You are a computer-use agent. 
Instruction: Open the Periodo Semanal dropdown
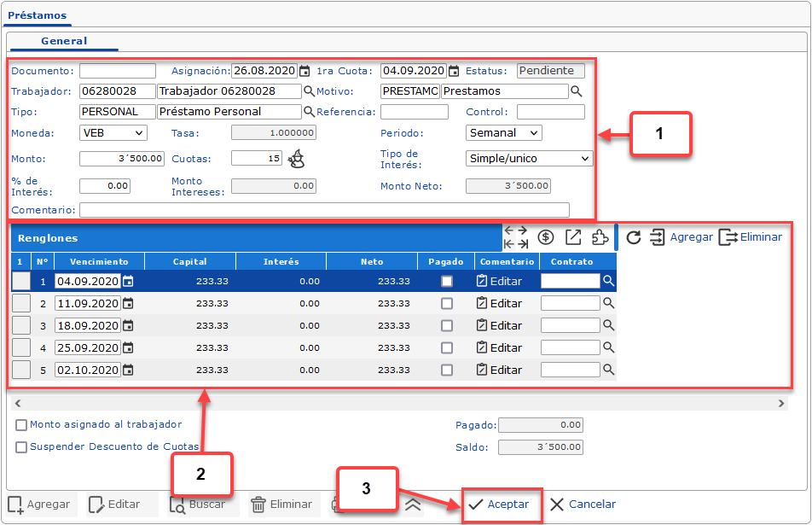click(x=504, y=133)
